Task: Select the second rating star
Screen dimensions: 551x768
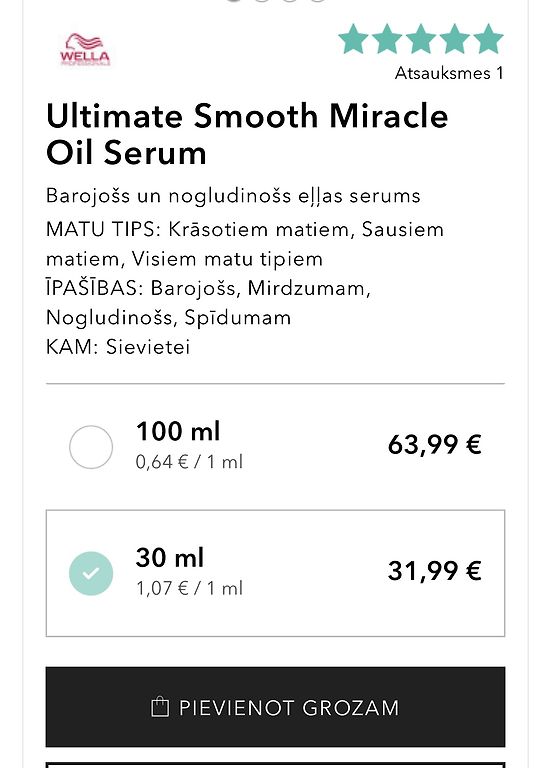Action: 387,39
